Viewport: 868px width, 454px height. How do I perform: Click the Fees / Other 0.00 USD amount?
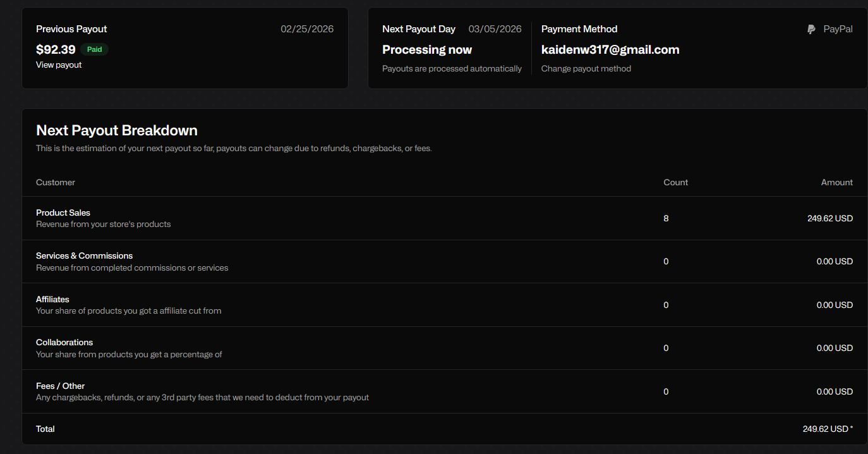coord(835,391)
